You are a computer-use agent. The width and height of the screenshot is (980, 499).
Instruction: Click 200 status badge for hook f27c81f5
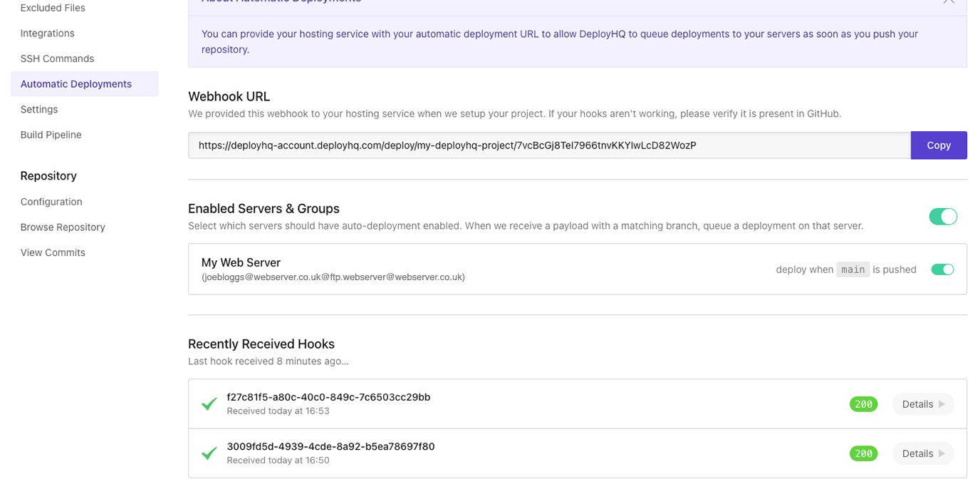tap(863, 404)
